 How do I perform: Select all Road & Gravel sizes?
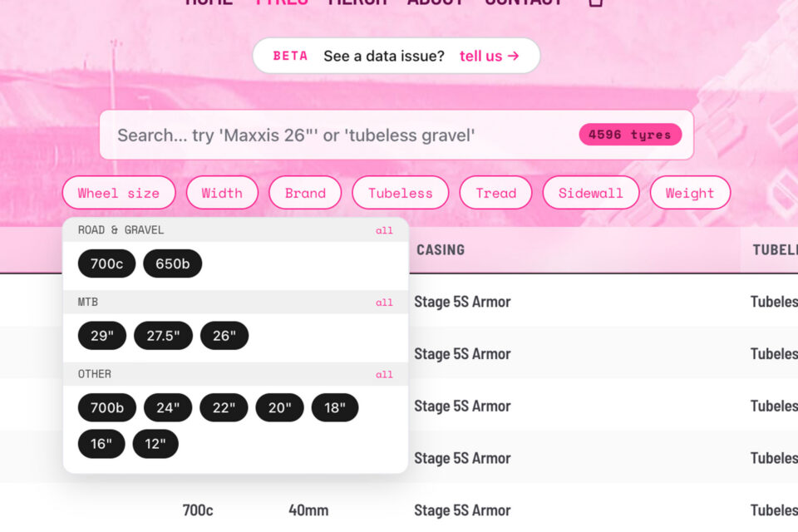click(x=384, y=230)
